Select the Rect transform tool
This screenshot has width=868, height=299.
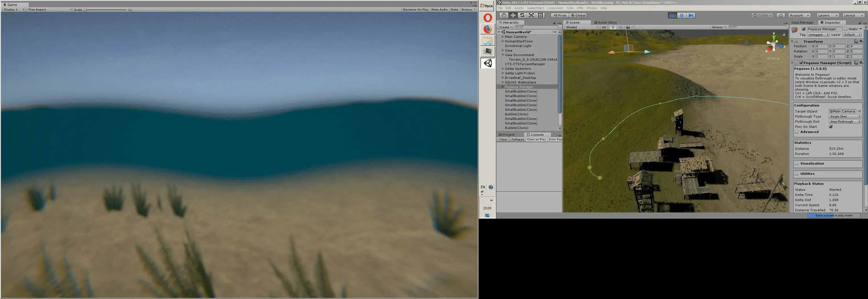tap(541, 15)
